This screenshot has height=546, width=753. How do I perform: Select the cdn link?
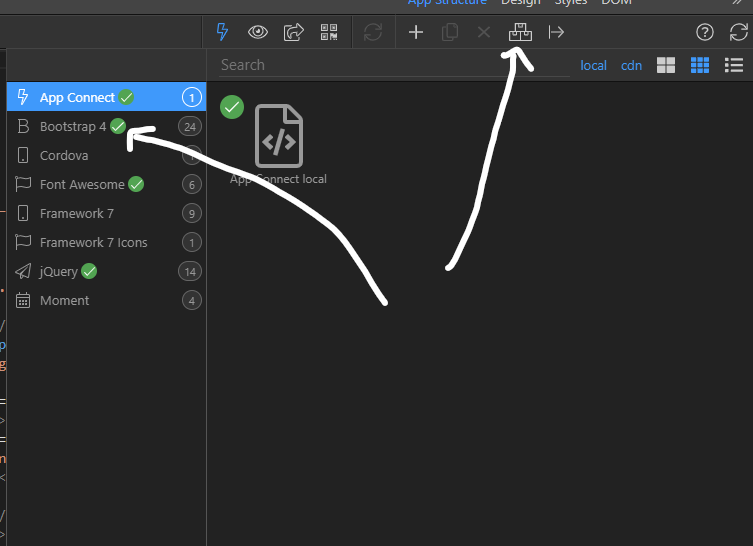point(631,65)
